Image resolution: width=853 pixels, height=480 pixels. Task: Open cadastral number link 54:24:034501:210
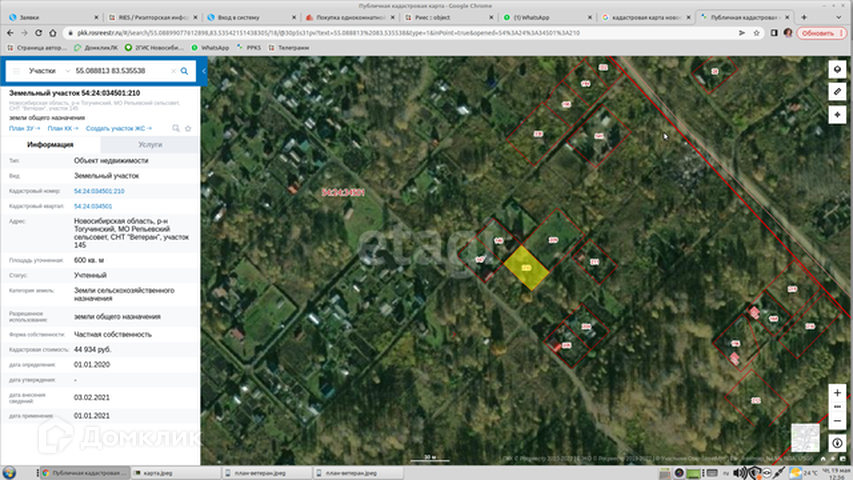99,191
